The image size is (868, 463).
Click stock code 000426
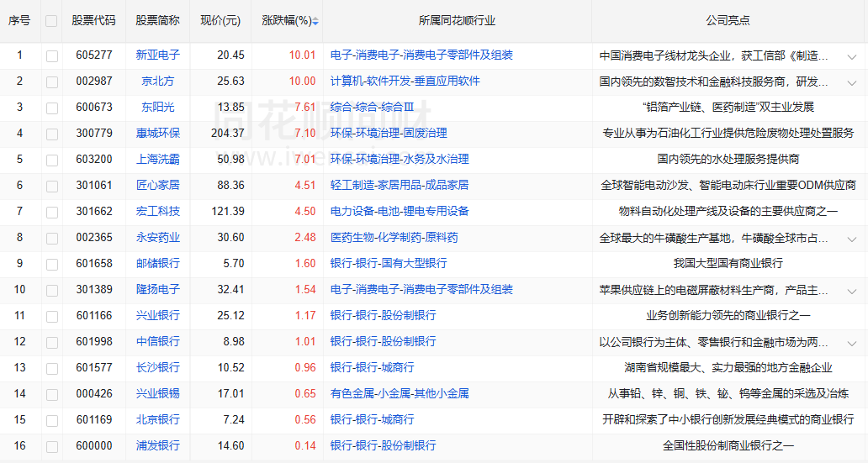point(94,393)
